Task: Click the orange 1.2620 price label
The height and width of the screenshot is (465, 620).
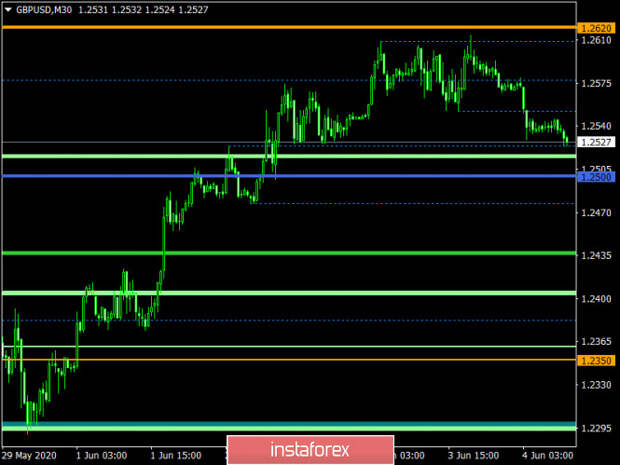Action: pos(596,28)
